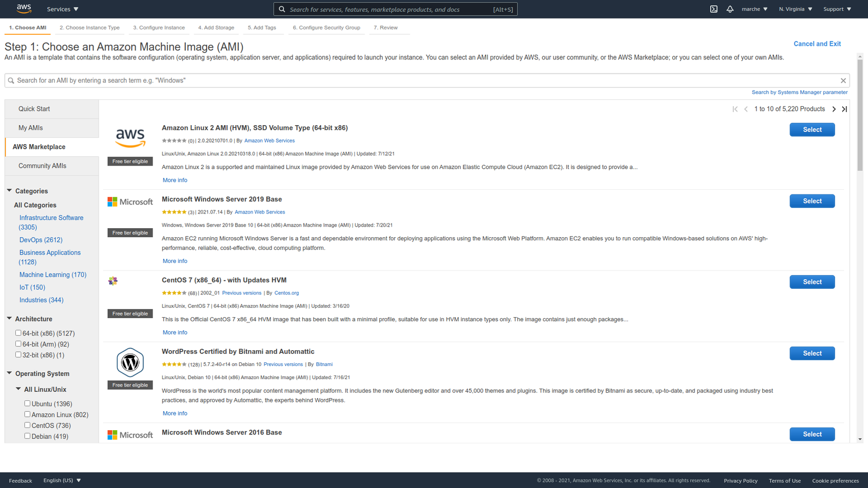Click the CentOS logo icon
The image size is (868, 488).
coord(113,281)
